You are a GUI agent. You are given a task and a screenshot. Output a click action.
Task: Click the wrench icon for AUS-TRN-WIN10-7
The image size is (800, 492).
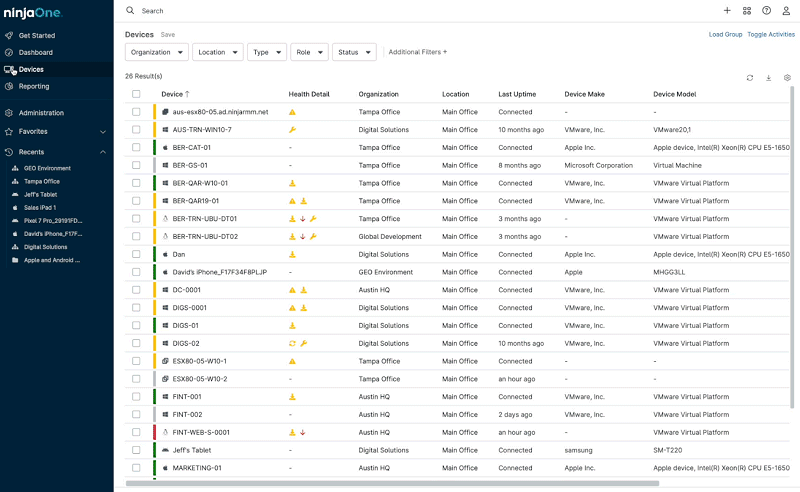click(x=292, y=130)
